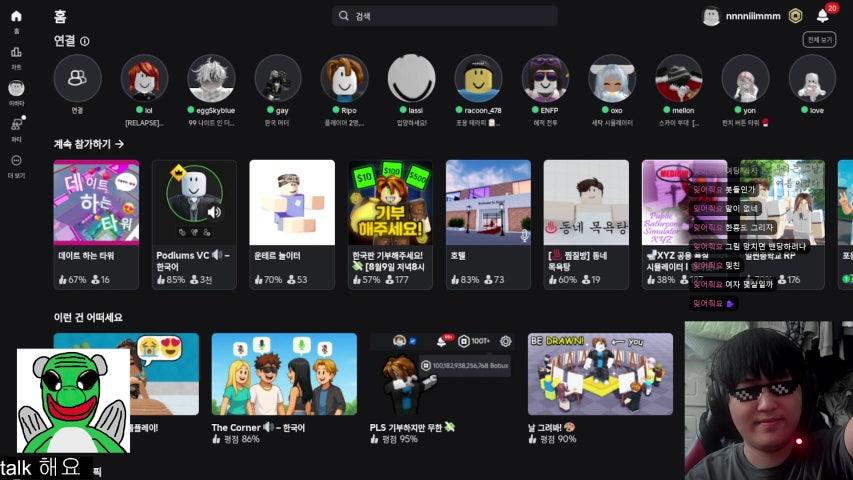Open friend love's avatar

point(812,78)
